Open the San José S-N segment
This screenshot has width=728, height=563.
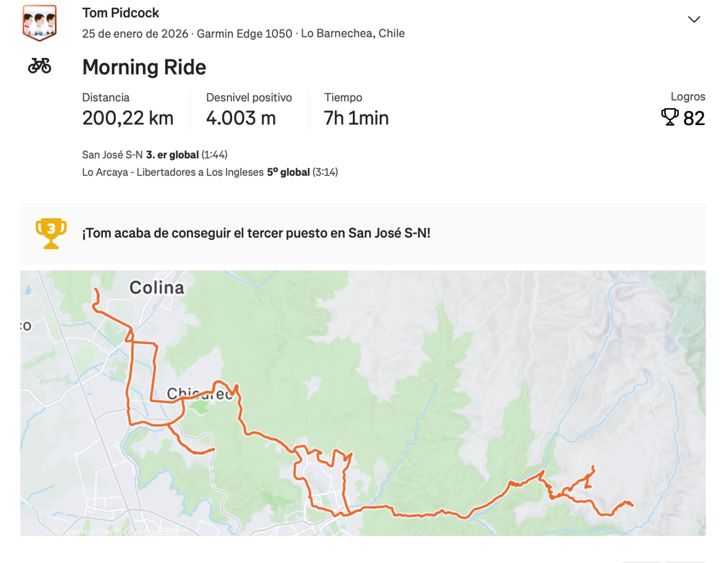tap(112, 154)
